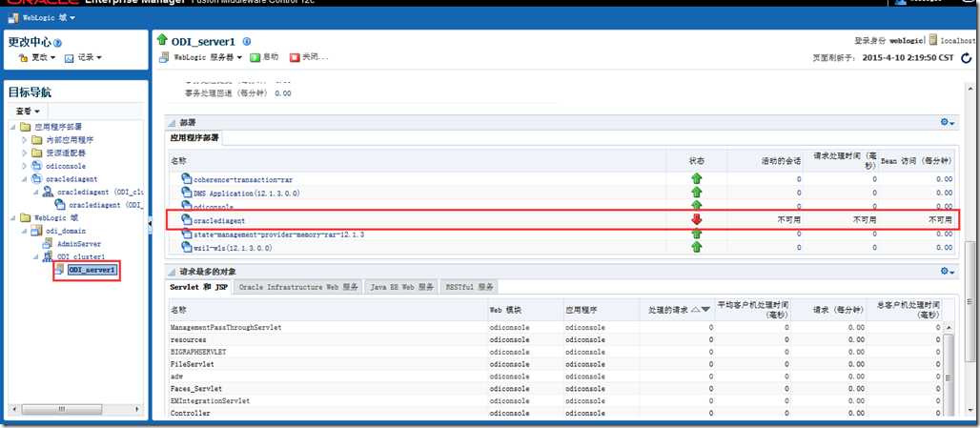This screenshot has width=980, height=428.
Task: Open state-management-provider-memory-rar deployment link
Action: (278, 234)
